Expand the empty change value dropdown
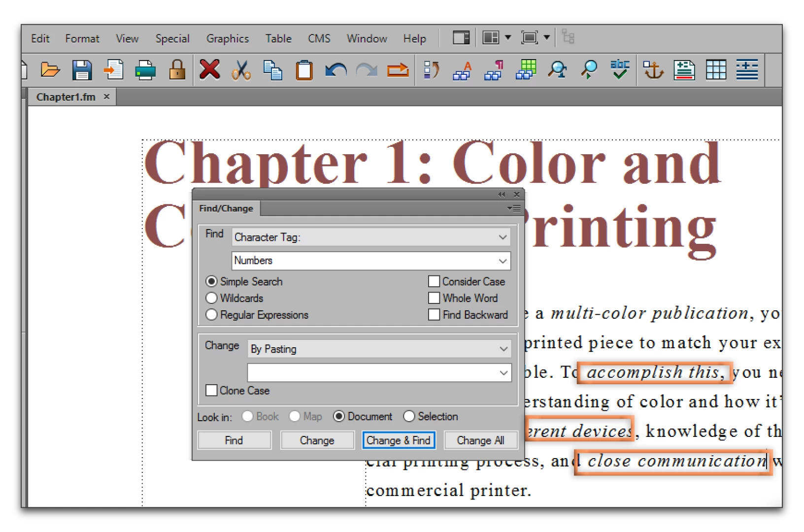Screen dimensions: 804x532 pos(503,373)
